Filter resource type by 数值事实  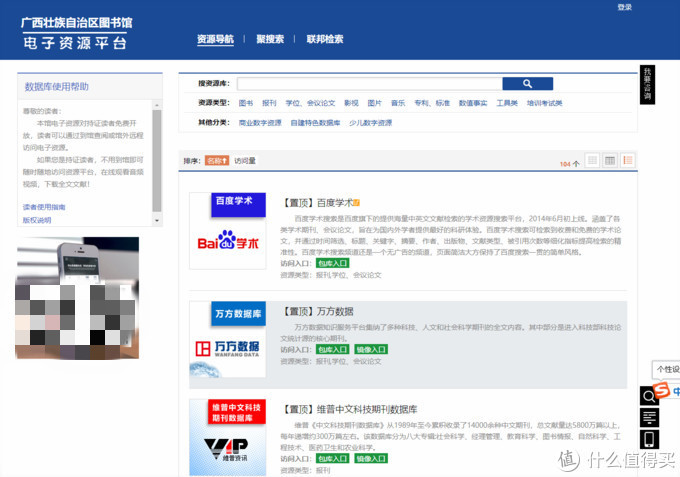(473, 103)
